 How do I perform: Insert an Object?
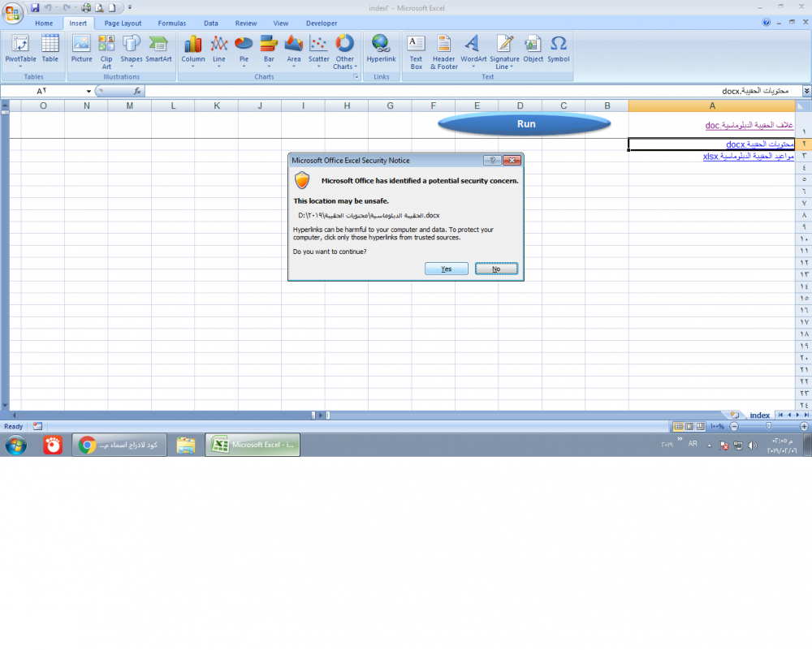point(533,51)
